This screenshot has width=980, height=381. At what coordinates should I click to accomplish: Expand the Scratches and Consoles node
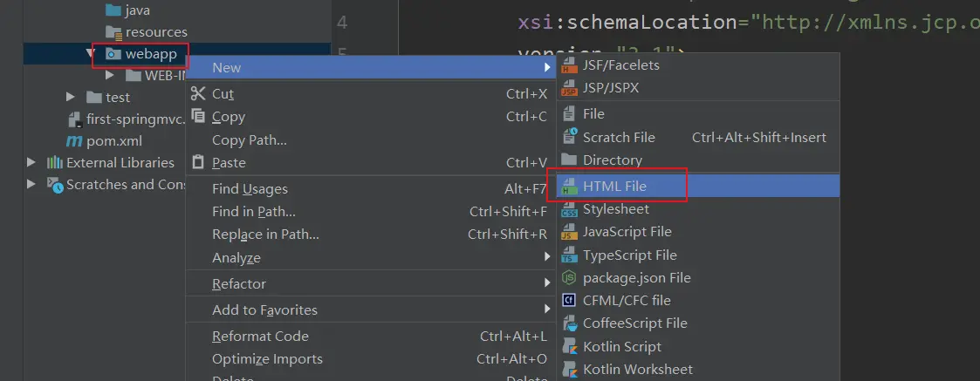31,184
